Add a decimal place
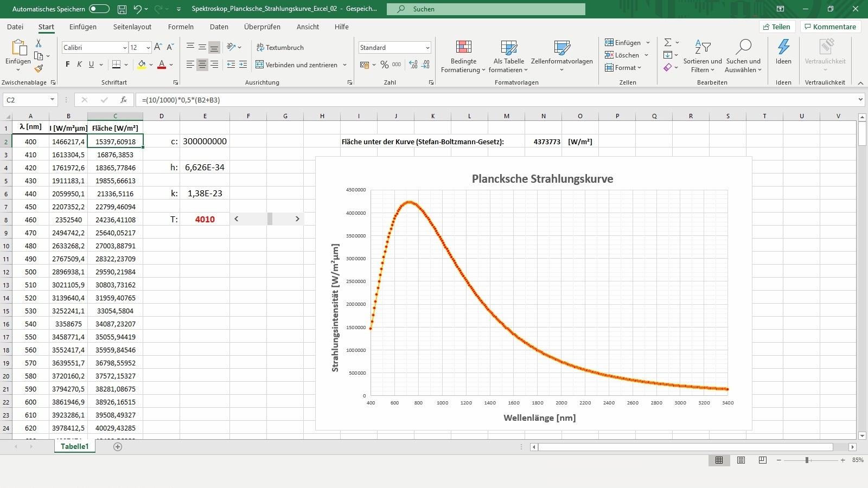The image size is (868, 488). [413, 65]
